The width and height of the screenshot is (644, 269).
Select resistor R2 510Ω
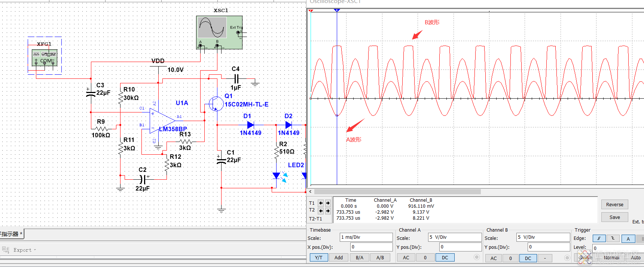pyautogui.click(x=277, y=151)
